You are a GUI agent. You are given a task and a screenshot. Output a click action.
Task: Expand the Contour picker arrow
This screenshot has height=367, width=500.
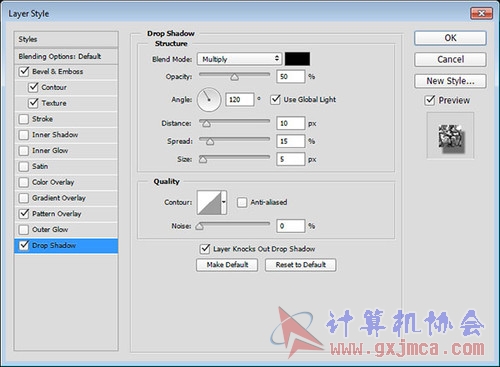coord(224,202)
